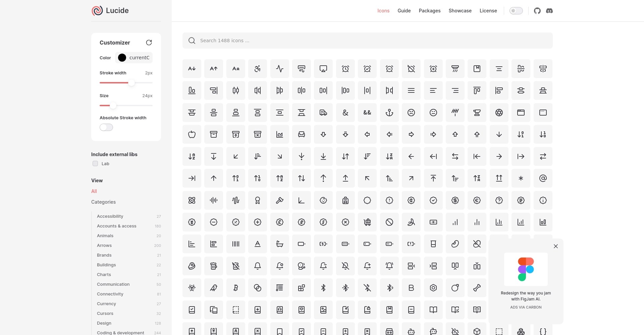Select the area chart icon
Screen dimensions: 644x335
click(279, 134)
